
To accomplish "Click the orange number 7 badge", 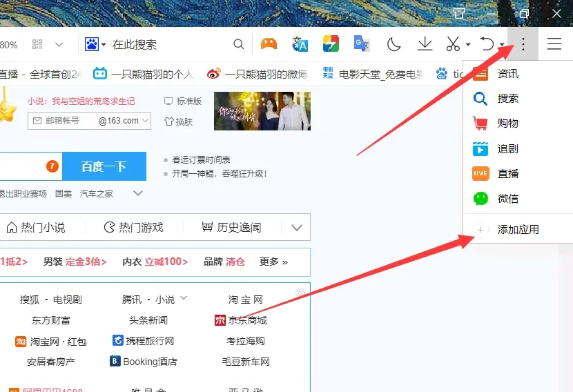I will [52, 166].
